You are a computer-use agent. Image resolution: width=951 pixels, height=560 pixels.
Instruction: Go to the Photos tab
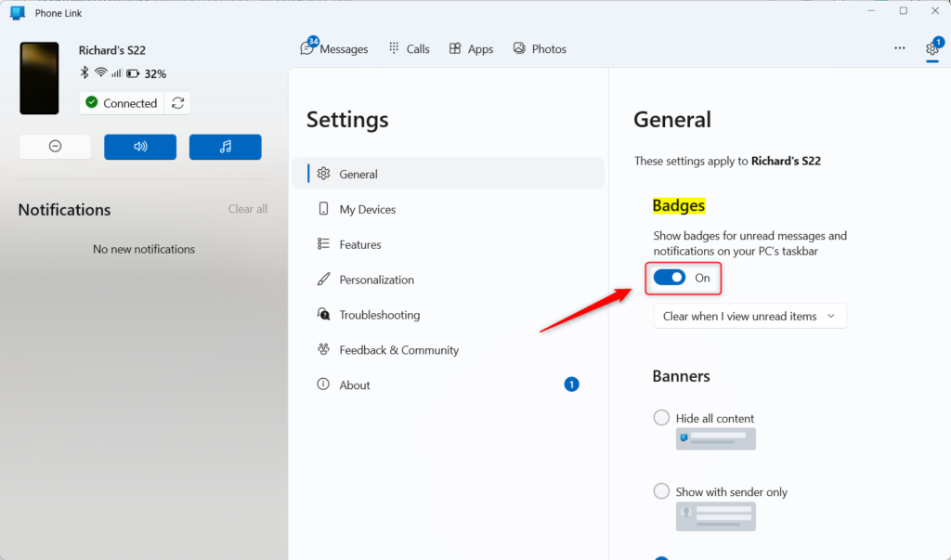tap(540, 48)
